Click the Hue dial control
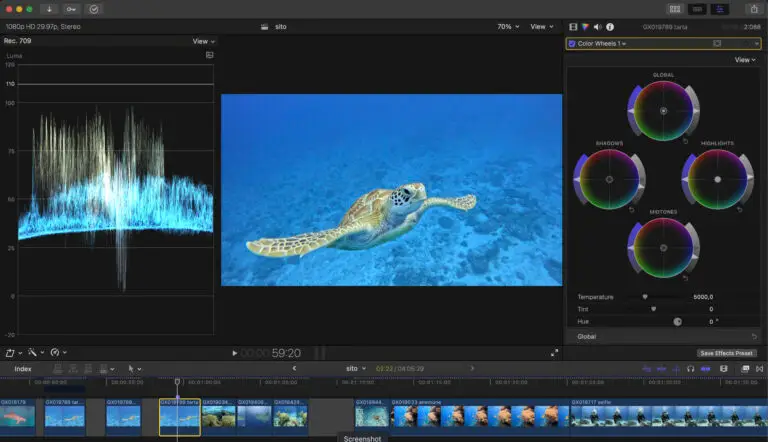 (x=677, y=322)
